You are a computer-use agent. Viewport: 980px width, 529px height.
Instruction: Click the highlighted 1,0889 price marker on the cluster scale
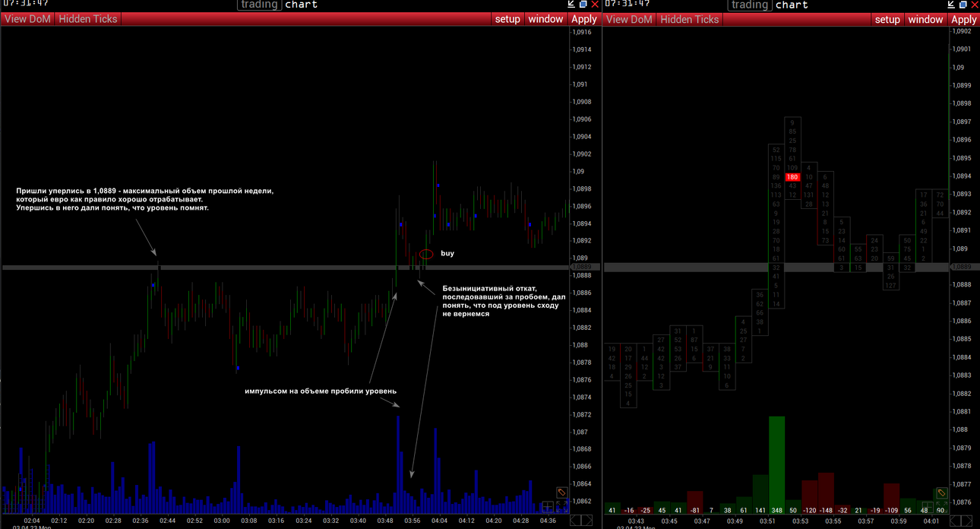[x=963, y=267]
